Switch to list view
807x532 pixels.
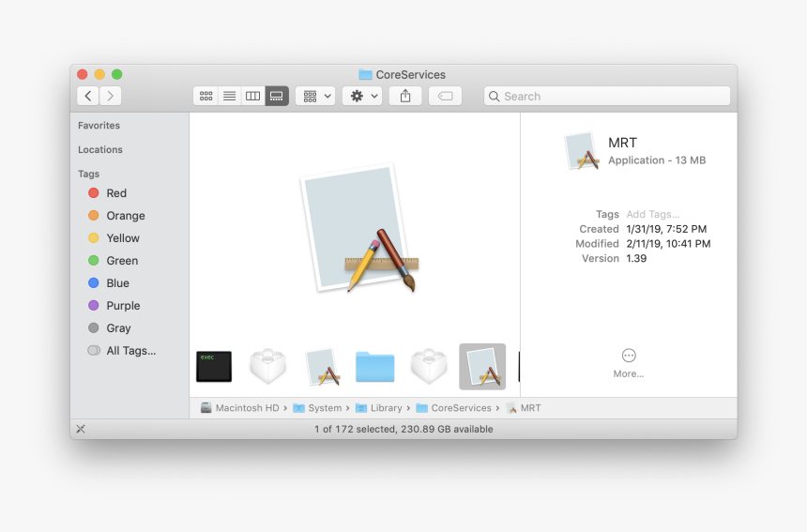[x=230, y=97]
